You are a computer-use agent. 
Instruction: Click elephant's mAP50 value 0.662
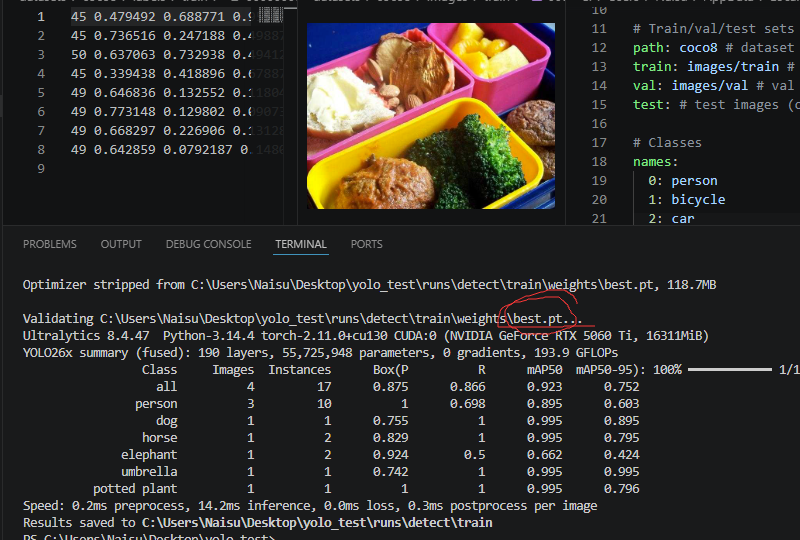tap(544, 454)
